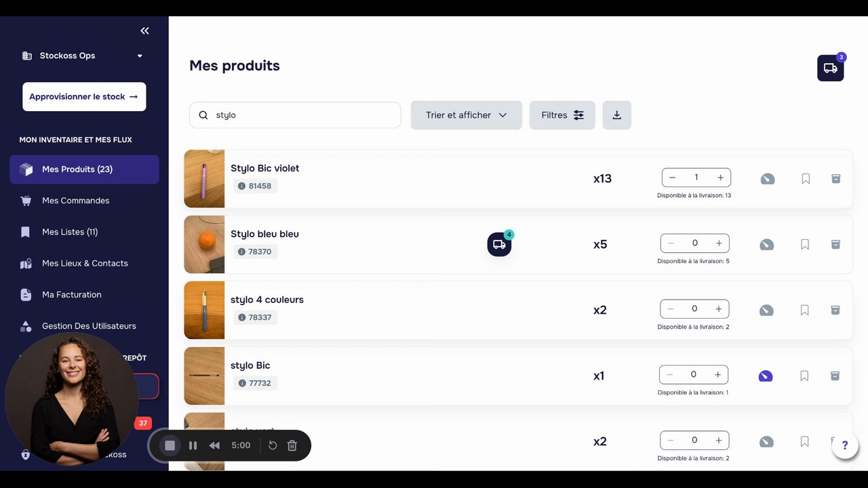Click the presenter webcam bubble
The image size is (868, 488).
(x=71, y=399)
